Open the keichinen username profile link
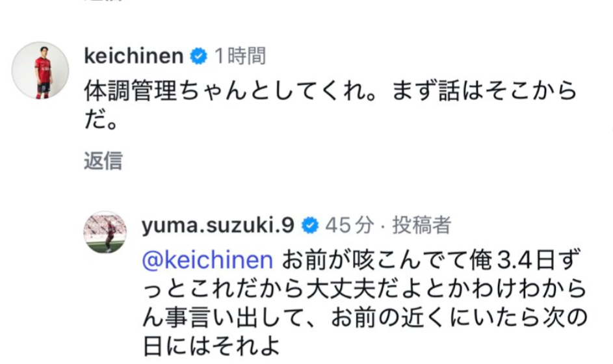Image resolution: width=613 pixels, height=364 pixels. coord(134,57)
